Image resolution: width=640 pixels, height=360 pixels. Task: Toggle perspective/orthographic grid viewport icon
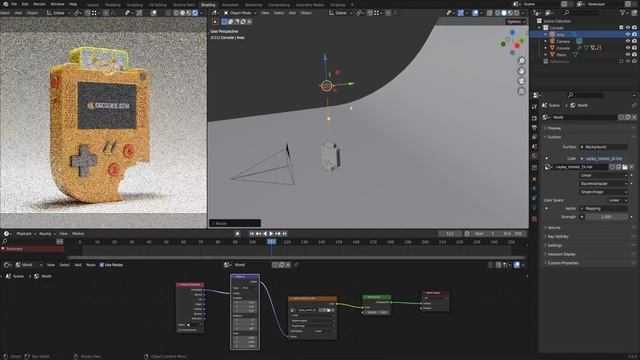pyautogui.click(x=521, y=91)
